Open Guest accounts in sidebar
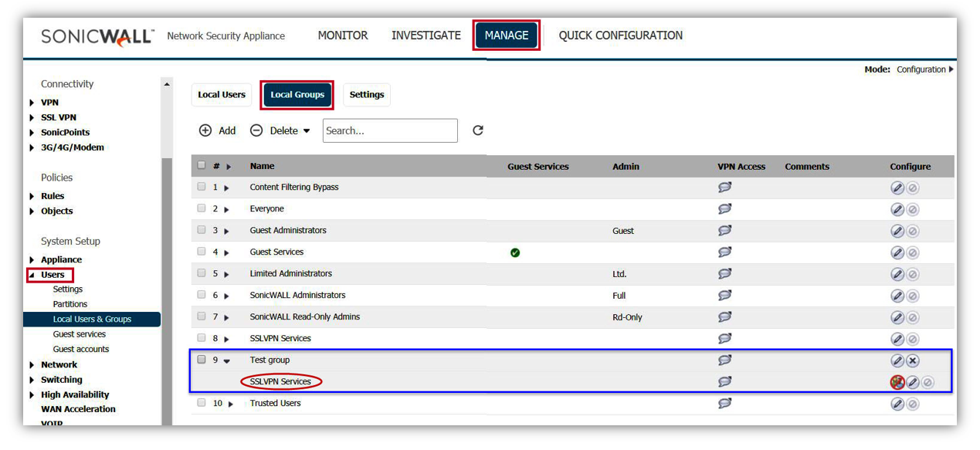The width and height of the screenshot is (980, 450). pyautogui.click(x=81, y=349)
